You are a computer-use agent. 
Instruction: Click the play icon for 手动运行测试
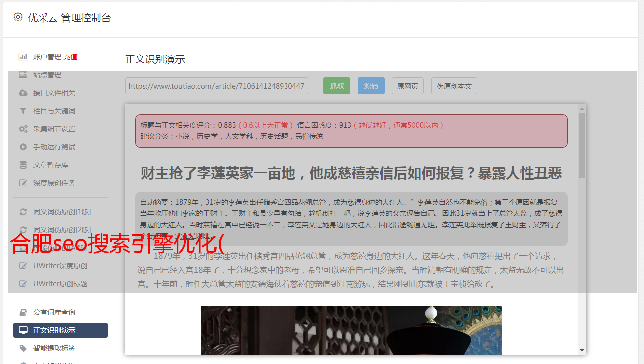[23, 147]
